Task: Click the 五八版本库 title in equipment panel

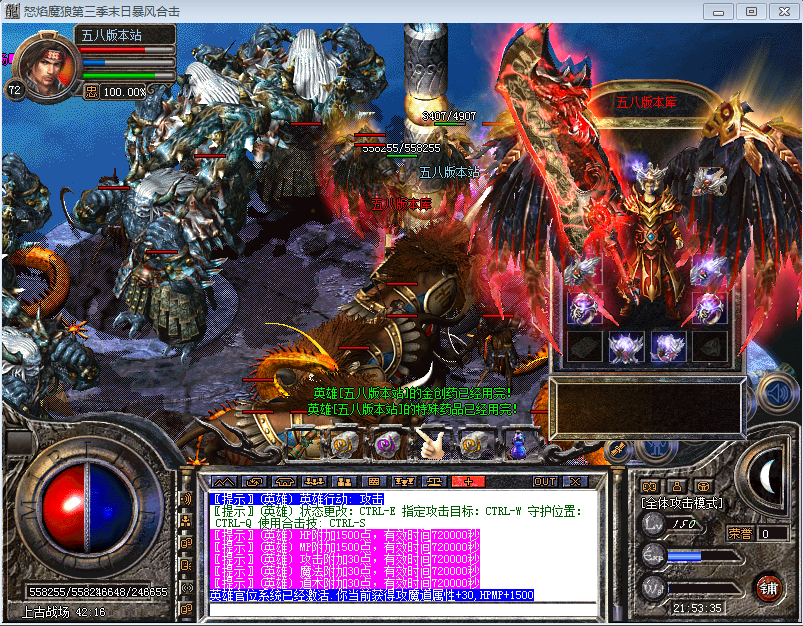Action: (646, 102)
